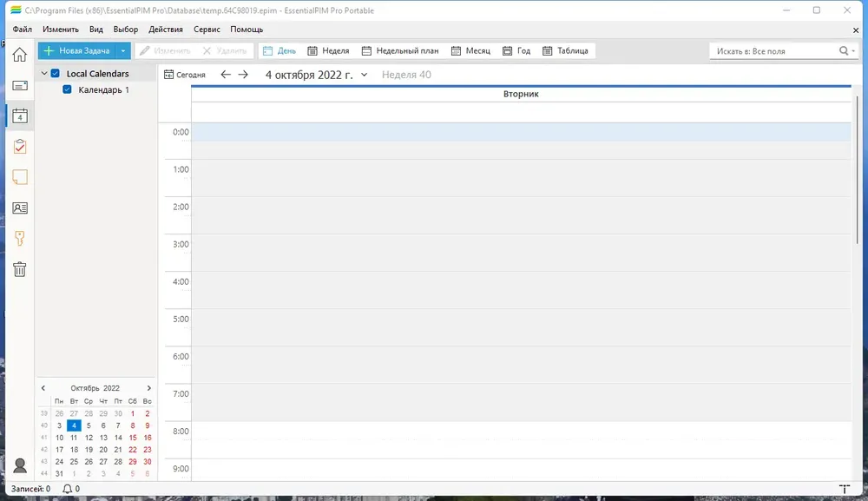Screen dimensions: 868x501
Task: Select October 15 in mini calendar
Action: 132,438
